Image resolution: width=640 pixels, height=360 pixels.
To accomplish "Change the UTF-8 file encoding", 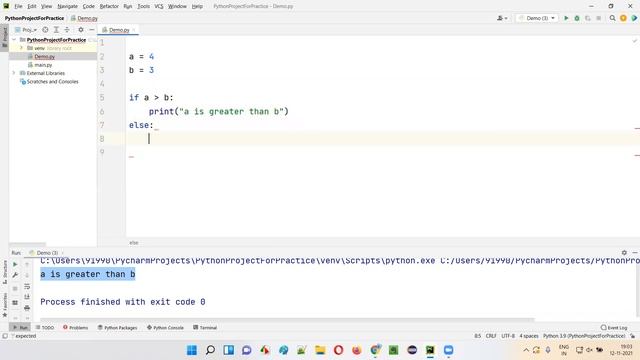I will pos(508,336).
